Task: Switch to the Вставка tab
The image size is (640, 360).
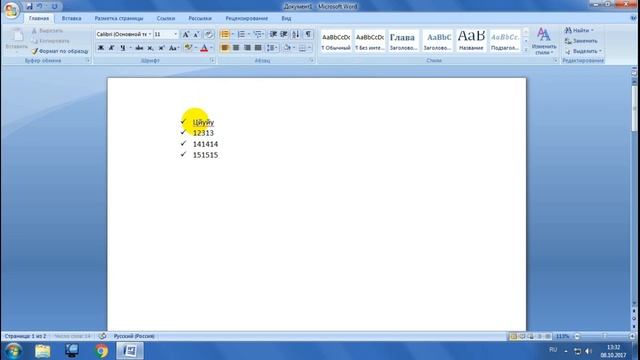Action: coord(71,18)
